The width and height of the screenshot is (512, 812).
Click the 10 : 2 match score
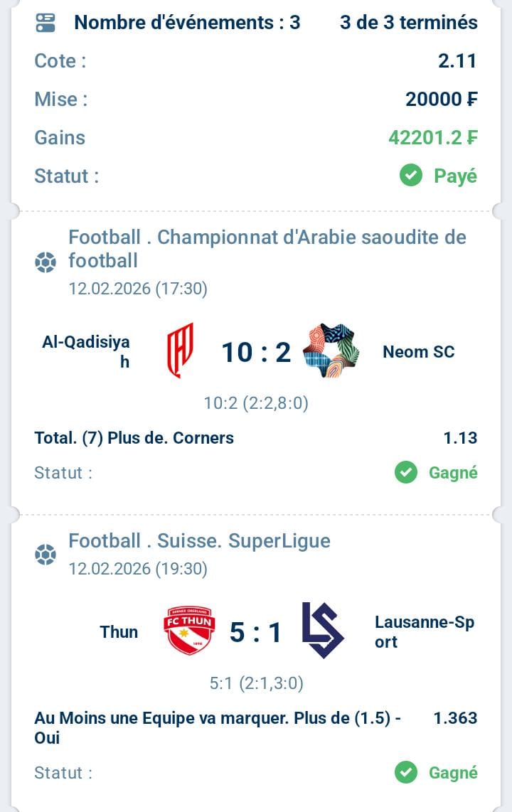(256, 352)
